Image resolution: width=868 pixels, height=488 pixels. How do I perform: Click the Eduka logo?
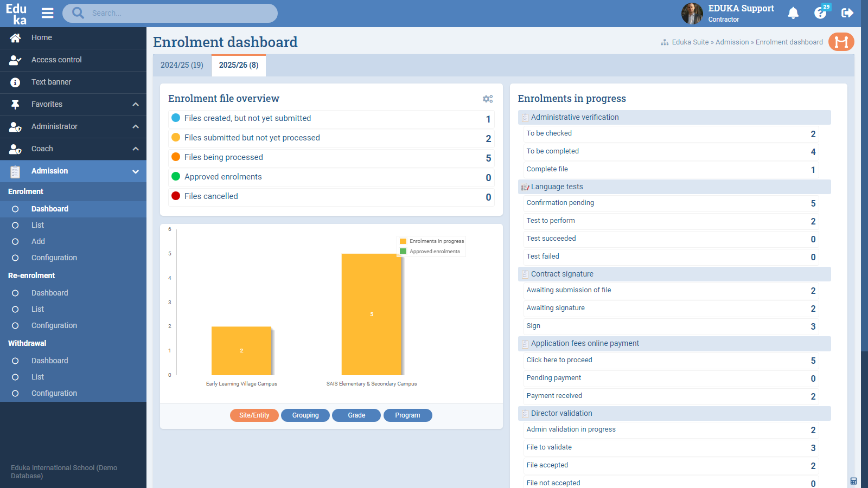point(17,13)
